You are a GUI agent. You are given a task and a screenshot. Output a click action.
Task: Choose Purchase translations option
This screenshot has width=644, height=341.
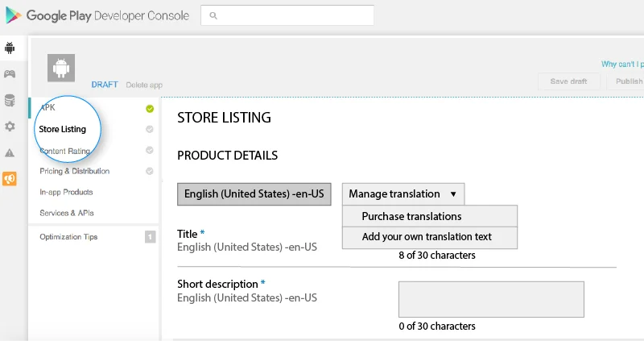tap(411, 216)
